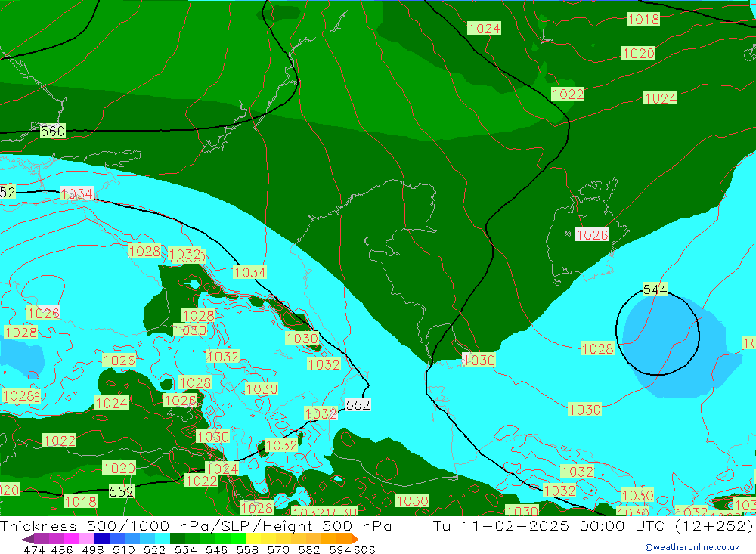The width and height of the screenshot is (756, 554).
Task: Click the 474 value on the legend scale
Action: (34, 549)
